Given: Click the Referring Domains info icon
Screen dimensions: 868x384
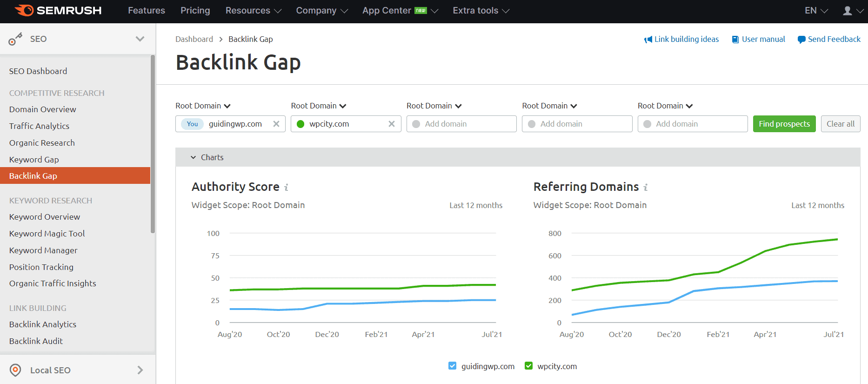Looking at the screenshot, I should (x=645, y=187).
